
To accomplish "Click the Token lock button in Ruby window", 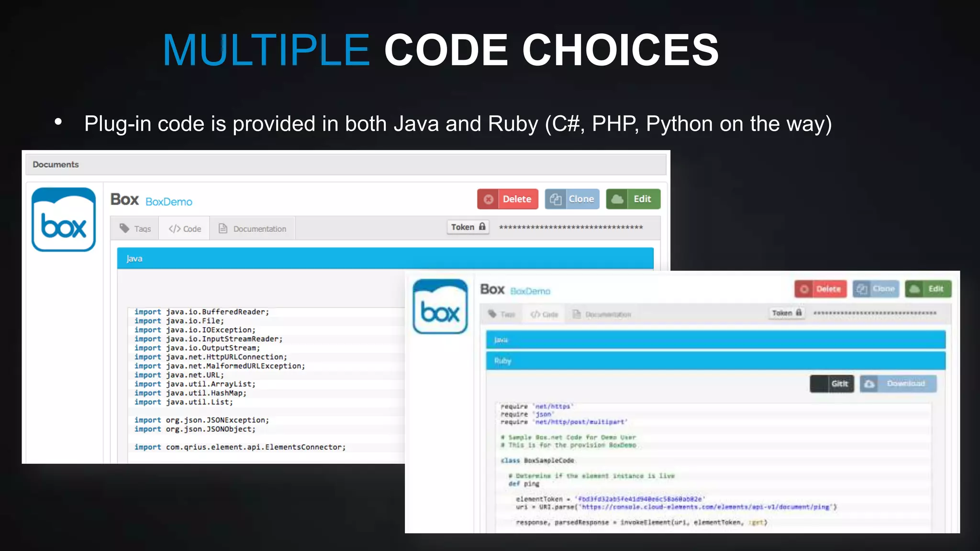I will click(787, 313).
